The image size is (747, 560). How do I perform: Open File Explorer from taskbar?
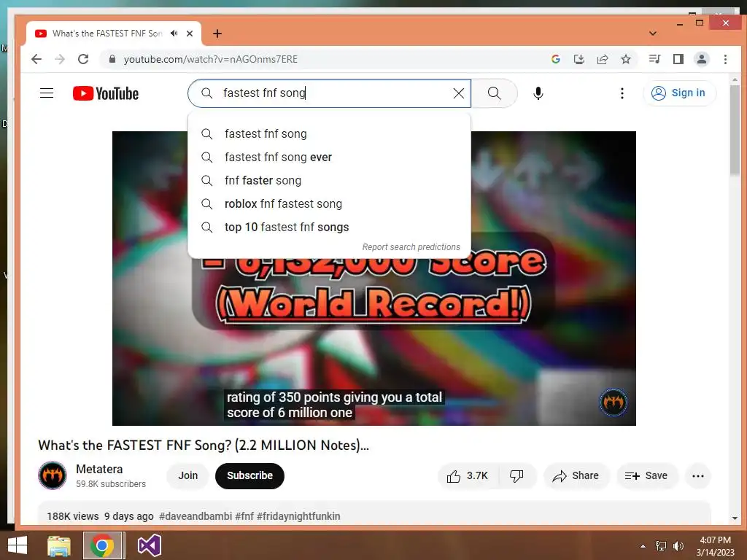(x=58, y=545)
